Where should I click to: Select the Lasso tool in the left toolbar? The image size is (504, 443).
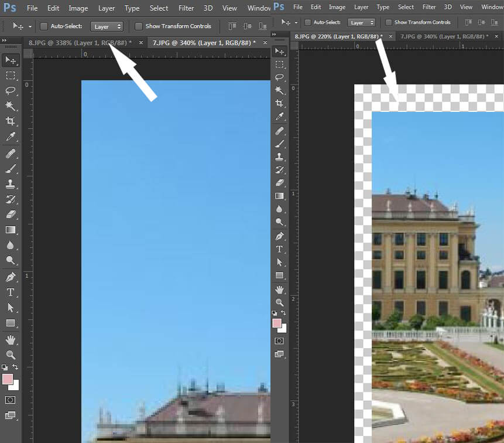pyautogui.click(x=11, y=91)
